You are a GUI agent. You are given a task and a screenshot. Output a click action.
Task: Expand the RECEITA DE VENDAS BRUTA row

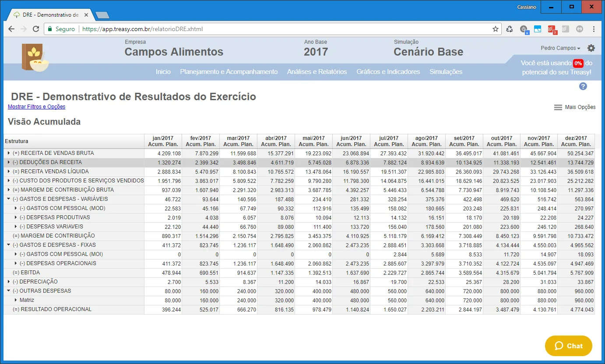pyautogui.click(x=9, y=153)
